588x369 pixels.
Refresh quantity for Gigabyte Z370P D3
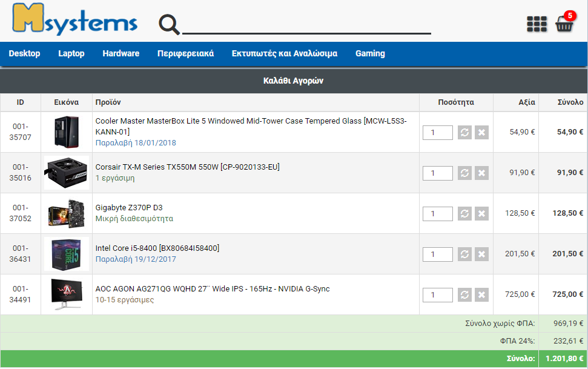464,214
